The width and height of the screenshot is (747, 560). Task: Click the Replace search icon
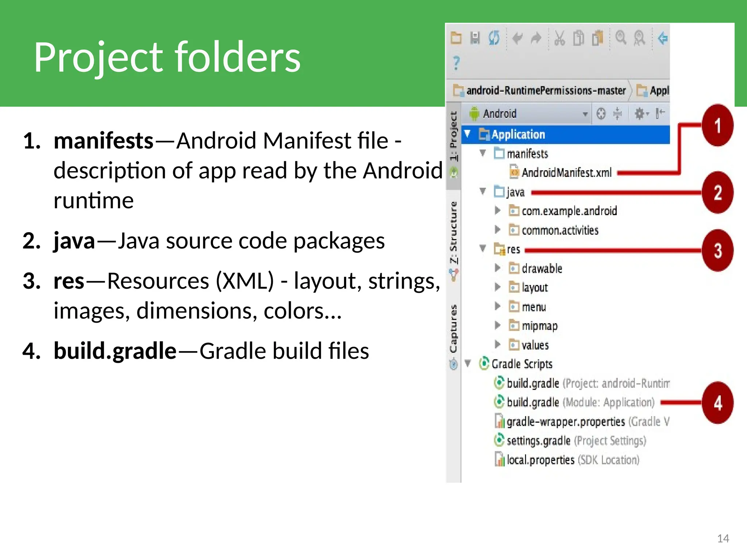pyautogui.click(x=639, y=38)
